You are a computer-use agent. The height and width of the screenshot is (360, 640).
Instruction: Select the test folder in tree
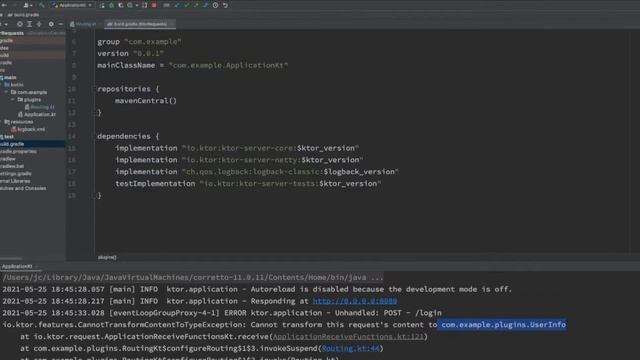pos(7,137)
